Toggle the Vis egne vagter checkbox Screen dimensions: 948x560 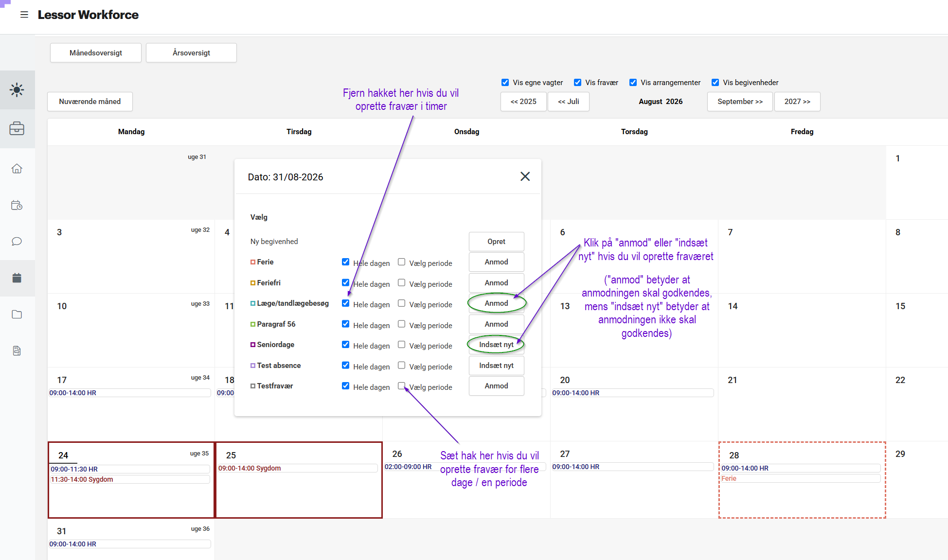505,83
